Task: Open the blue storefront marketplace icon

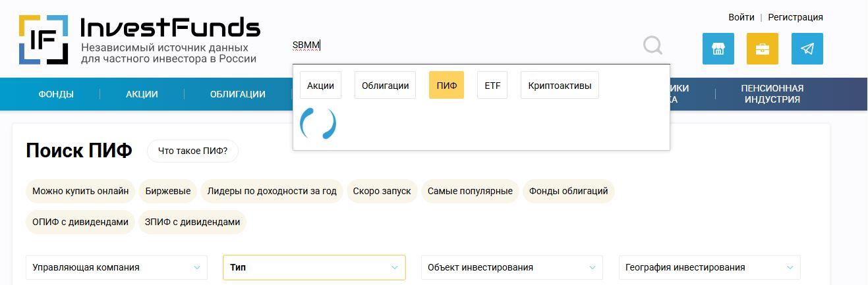Action: coord(718,49)
